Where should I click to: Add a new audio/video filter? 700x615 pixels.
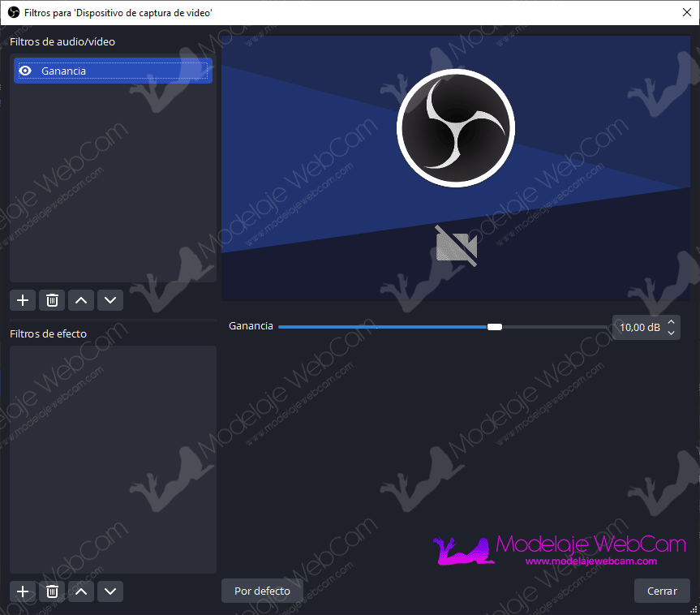tap(23, 300)
